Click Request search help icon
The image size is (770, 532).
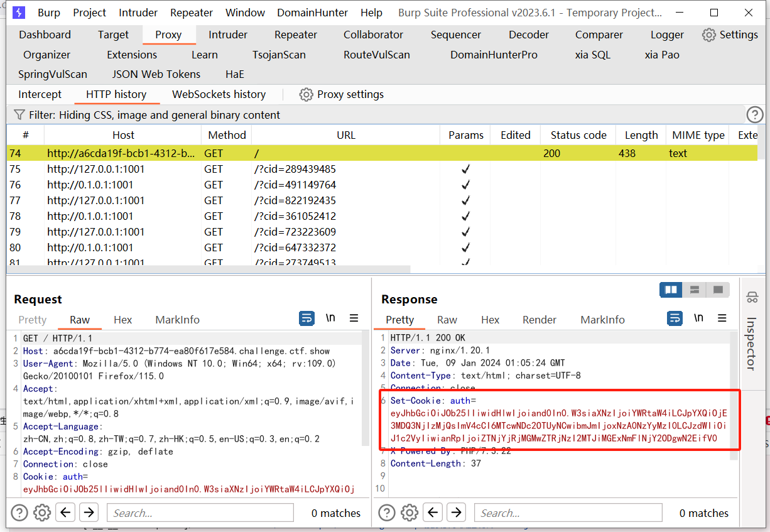tap(19, 513)
